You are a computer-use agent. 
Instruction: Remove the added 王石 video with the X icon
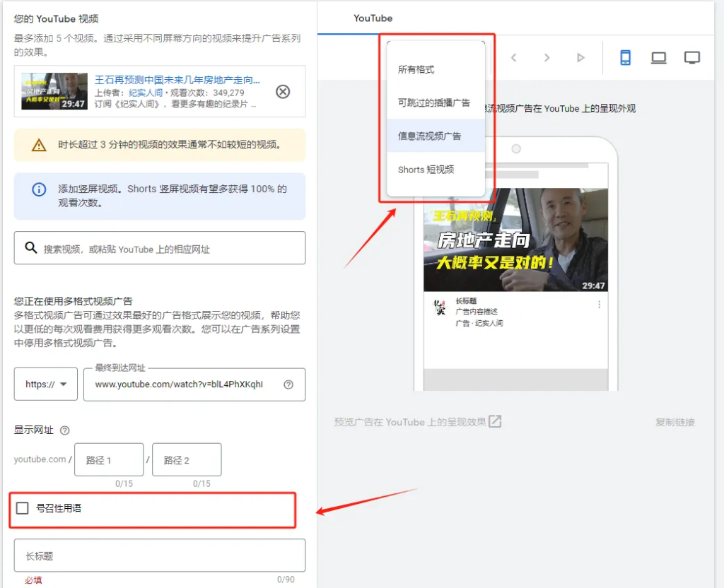(x=283, y=91)
